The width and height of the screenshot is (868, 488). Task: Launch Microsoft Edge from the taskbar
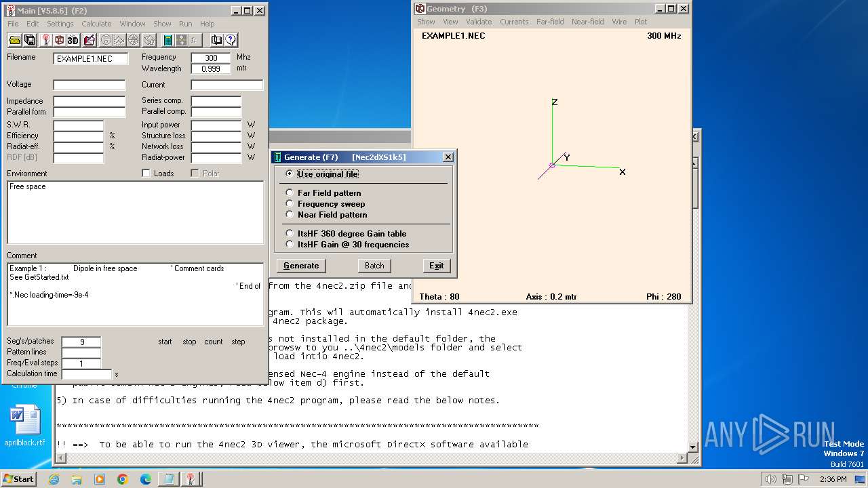pos(146,479)
